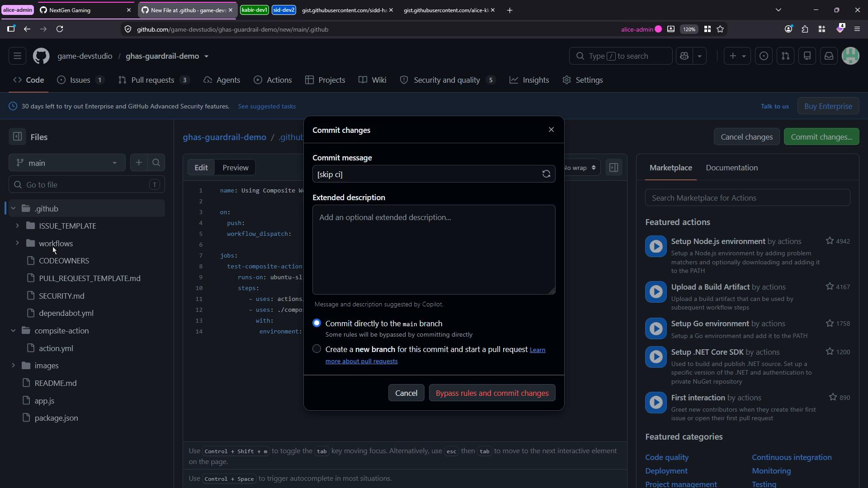Image resolution: width=868 pixels, height=488 pixels.
Task: Open notifications inbox icon
Action: [829, 56]
